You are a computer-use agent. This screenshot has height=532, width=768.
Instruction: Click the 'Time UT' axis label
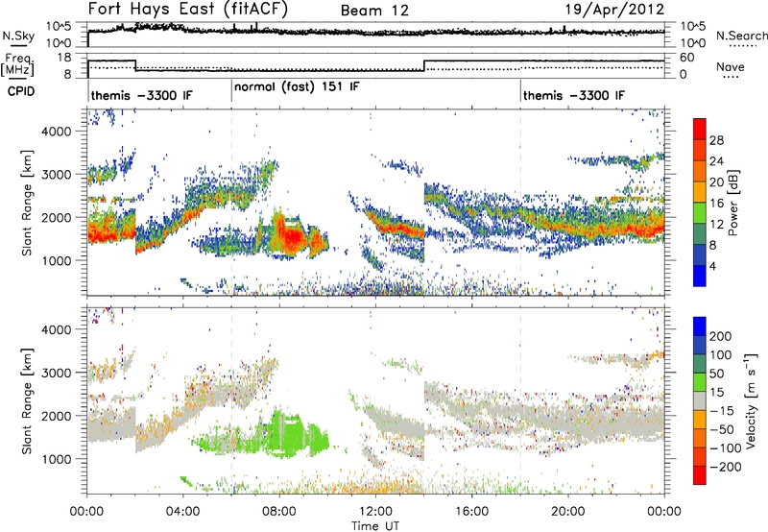[x=375, y=526]
